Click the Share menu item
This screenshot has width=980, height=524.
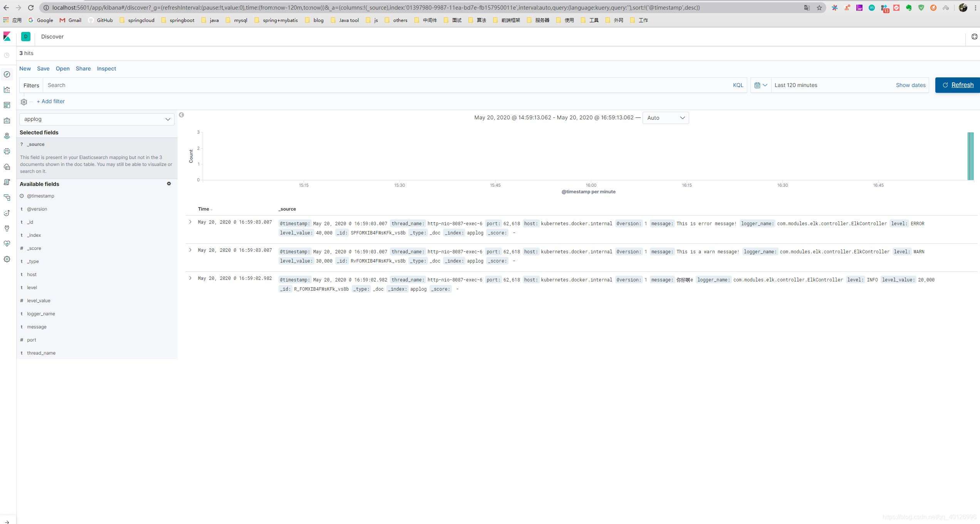(x=83, y=69)
